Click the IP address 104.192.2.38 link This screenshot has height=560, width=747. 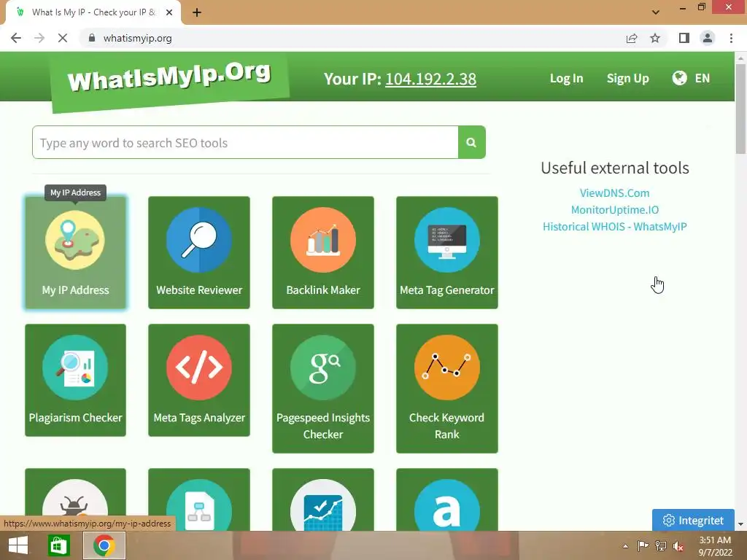[430, 79]
